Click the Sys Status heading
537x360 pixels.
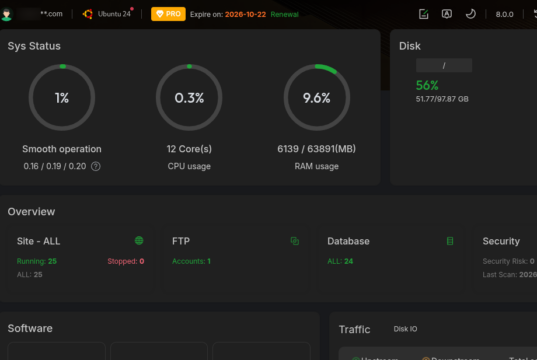pyautogui.click(x=34, y=46)
